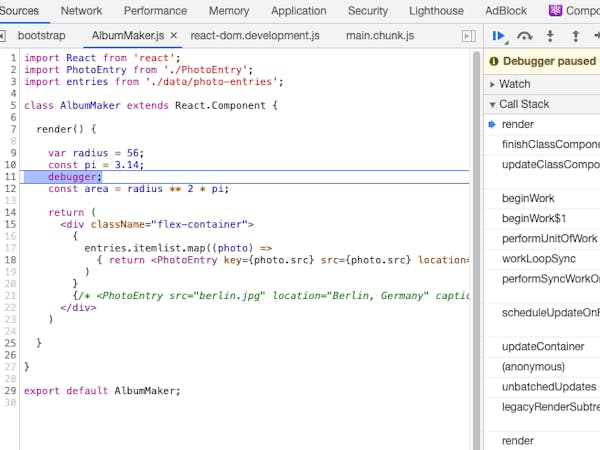This screenshot has width=600, height=450.
Task: Click the pi constant on line 10
Action: click(90, 165)
